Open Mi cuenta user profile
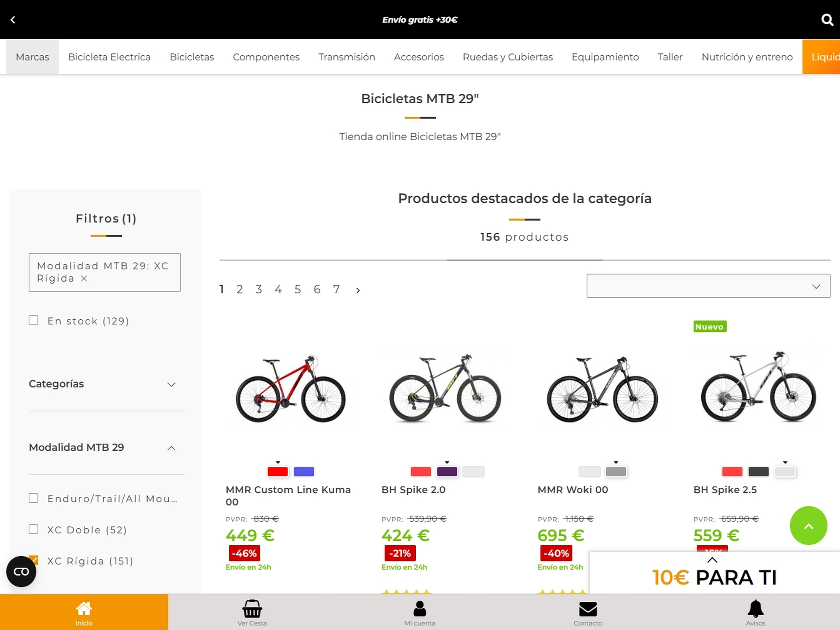Viewport: 840px width, 630px height. (420, 612)
